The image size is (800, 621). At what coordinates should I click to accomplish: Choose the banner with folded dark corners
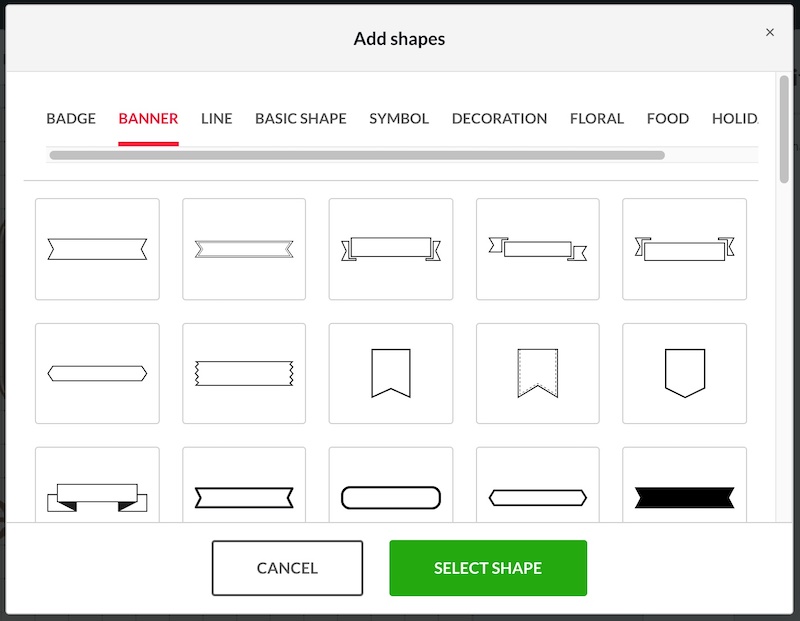97,496
